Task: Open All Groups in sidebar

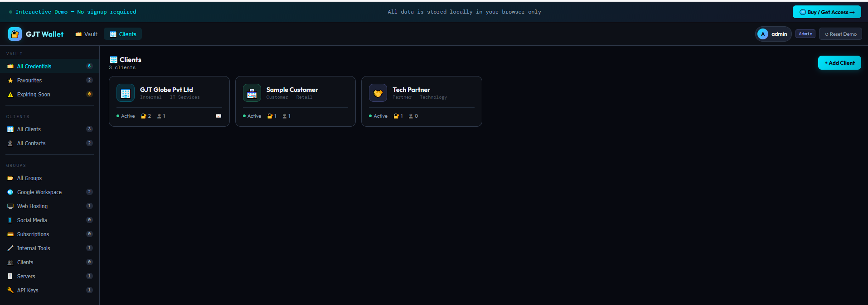Action: (x=49, y=178)
